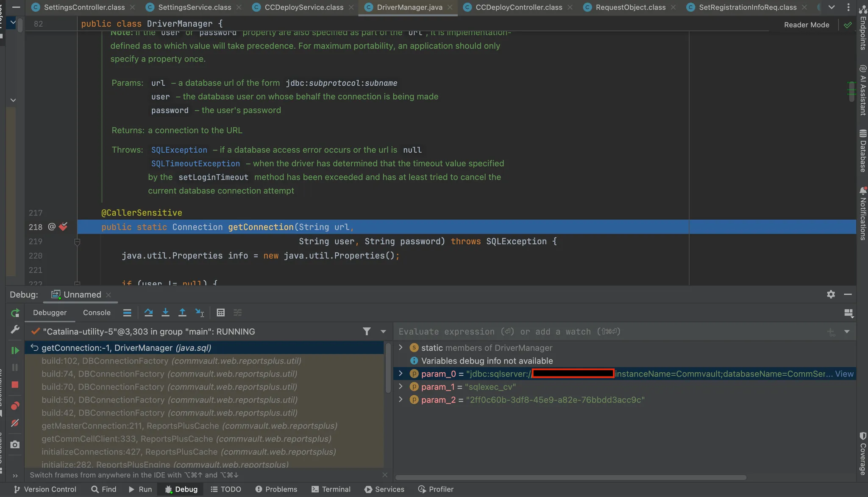Viewport: 868px width, 497px height.
Task: Click View Breakpoints red circles icon
Action: pyautogui.click(x=15, y=406)
